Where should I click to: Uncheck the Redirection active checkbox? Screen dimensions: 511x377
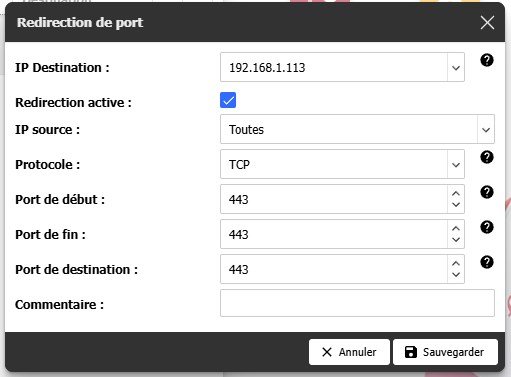[228, 100]
